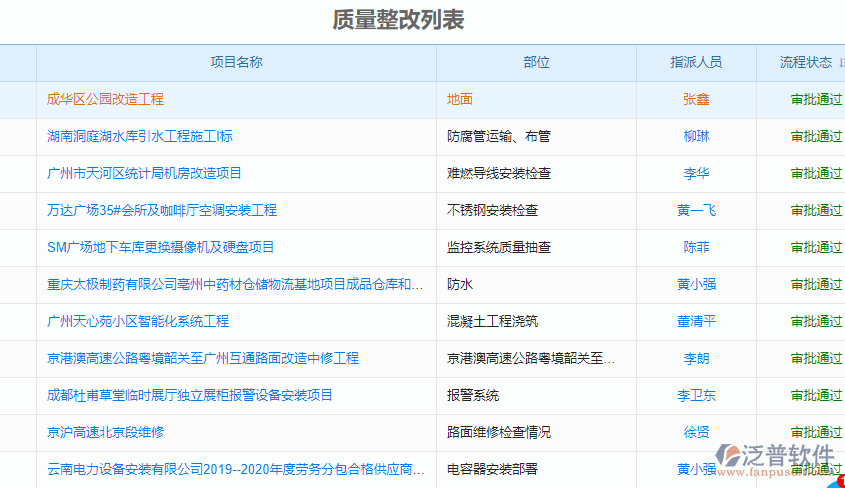Select the 路面维修检查情况 cell
The width and height of the screenshot is (845, 488).
(498, 433)
